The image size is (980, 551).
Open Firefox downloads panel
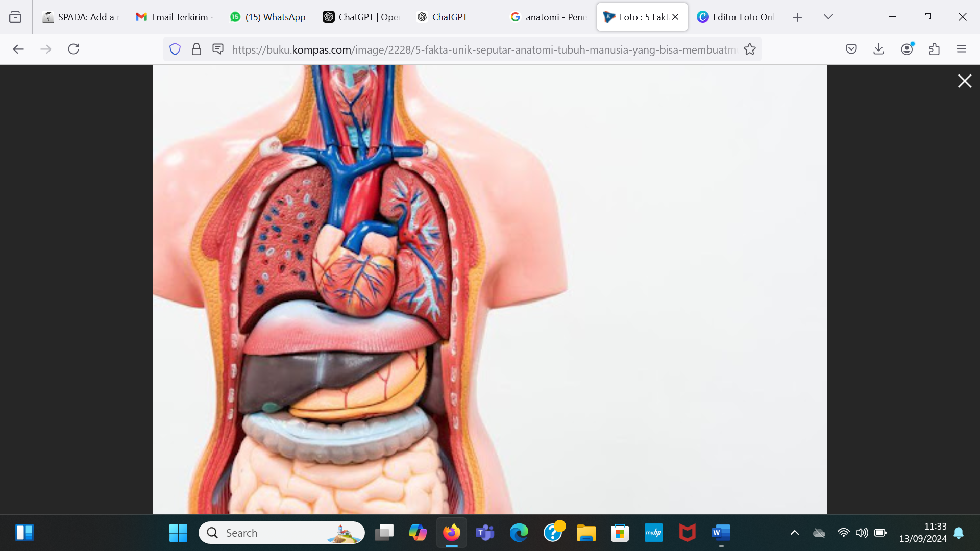[x=878, y=49]
